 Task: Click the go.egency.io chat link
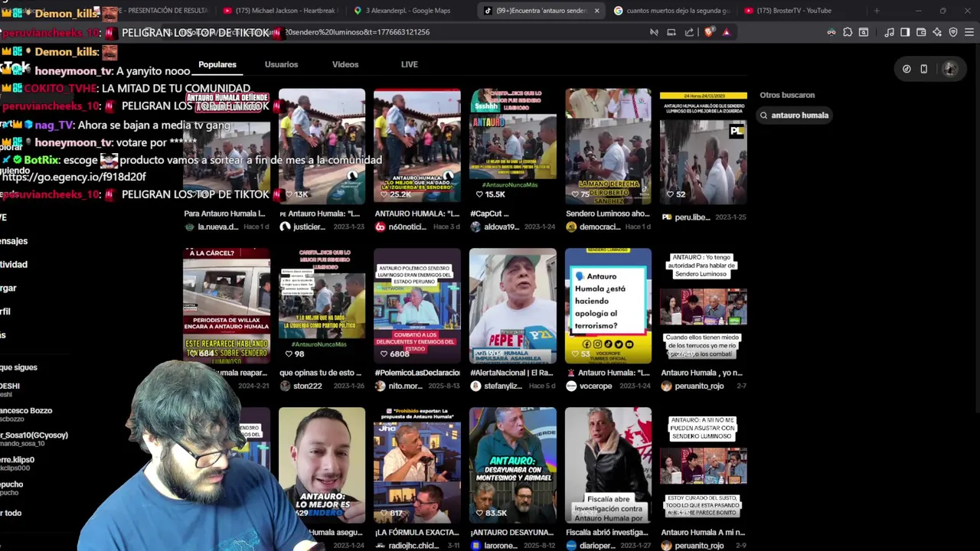tap(73, 177)
